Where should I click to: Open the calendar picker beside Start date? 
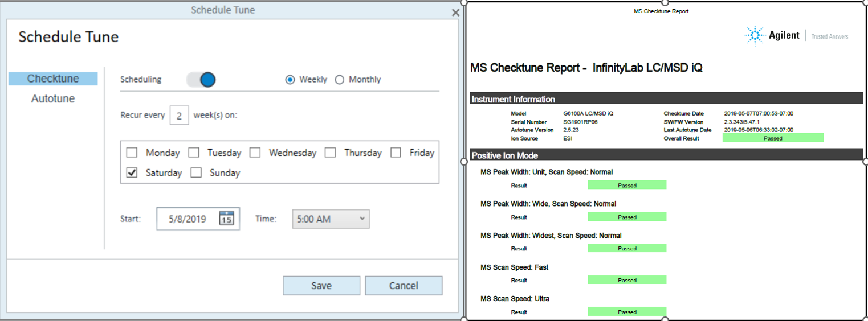(226, 219)
